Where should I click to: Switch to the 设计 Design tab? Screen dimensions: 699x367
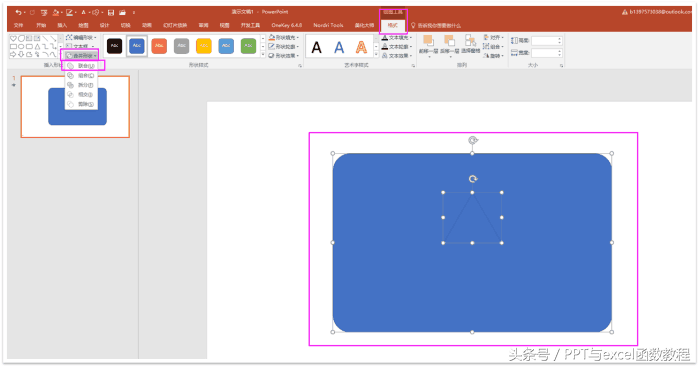pos(104,25)
